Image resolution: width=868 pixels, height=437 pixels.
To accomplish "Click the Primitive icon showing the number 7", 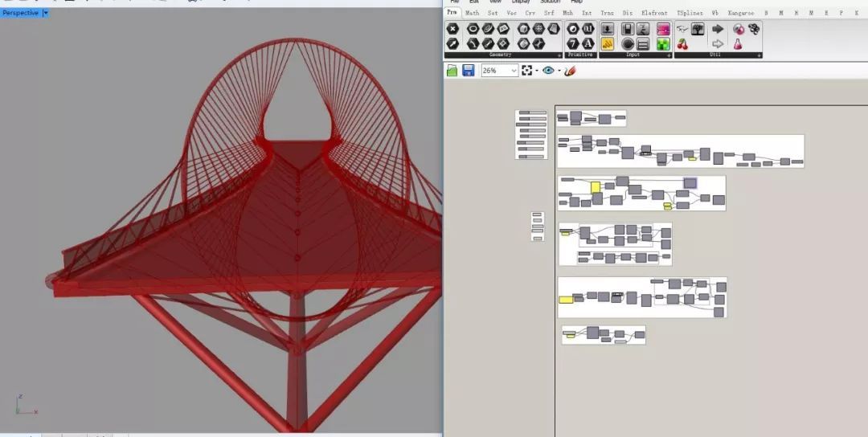I will pos(573,43).
